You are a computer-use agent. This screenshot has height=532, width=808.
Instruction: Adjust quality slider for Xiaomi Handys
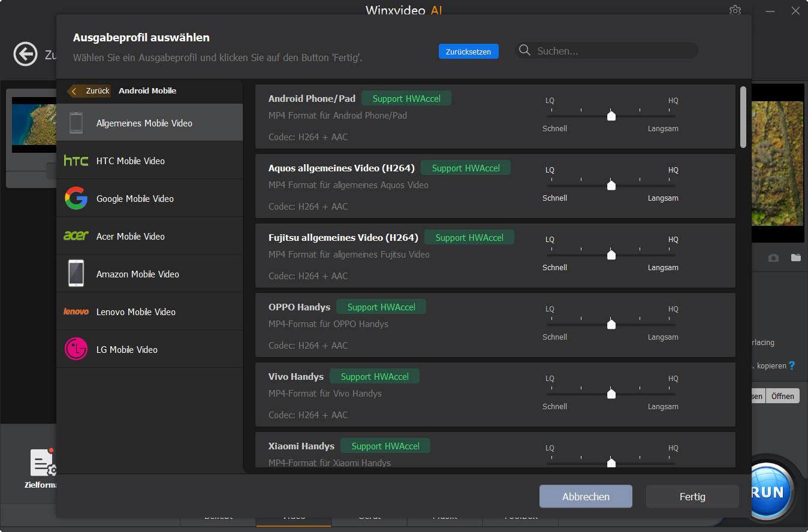coord(611,463)
